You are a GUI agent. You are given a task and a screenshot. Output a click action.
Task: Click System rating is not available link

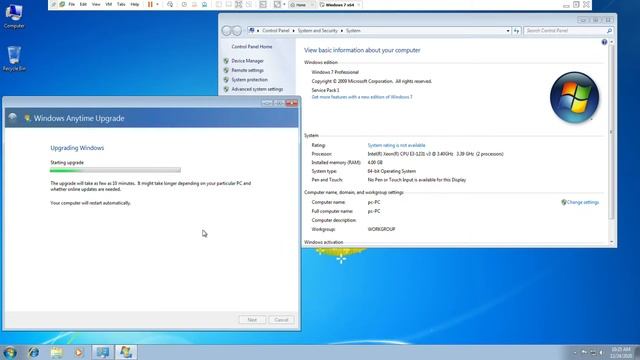(396, 145)
